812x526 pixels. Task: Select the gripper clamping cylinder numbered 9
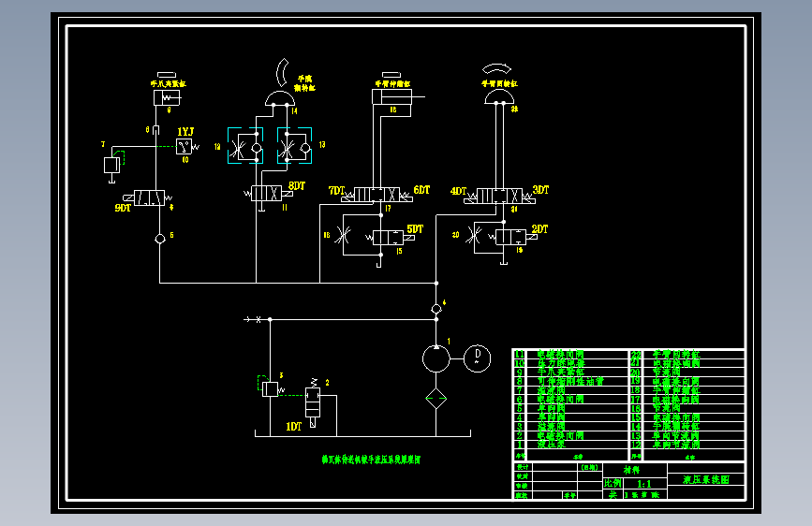167,97
